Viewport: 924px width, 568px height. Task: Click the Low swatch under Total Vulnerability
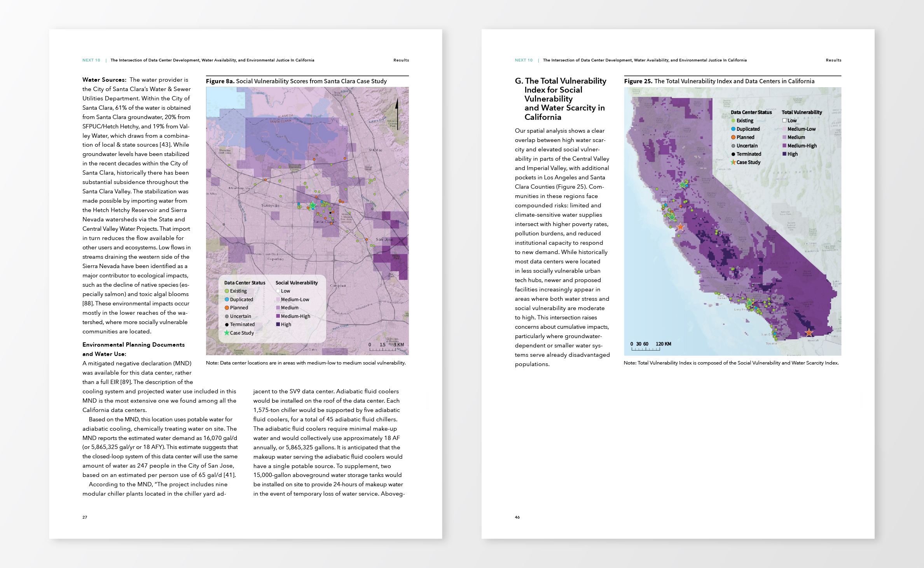click(784, 121)
